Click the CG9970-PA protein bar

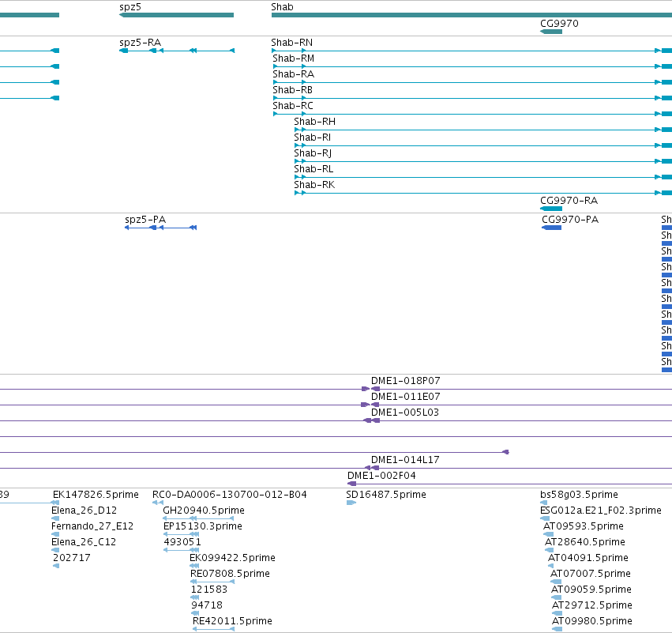[x=551, y=228]
